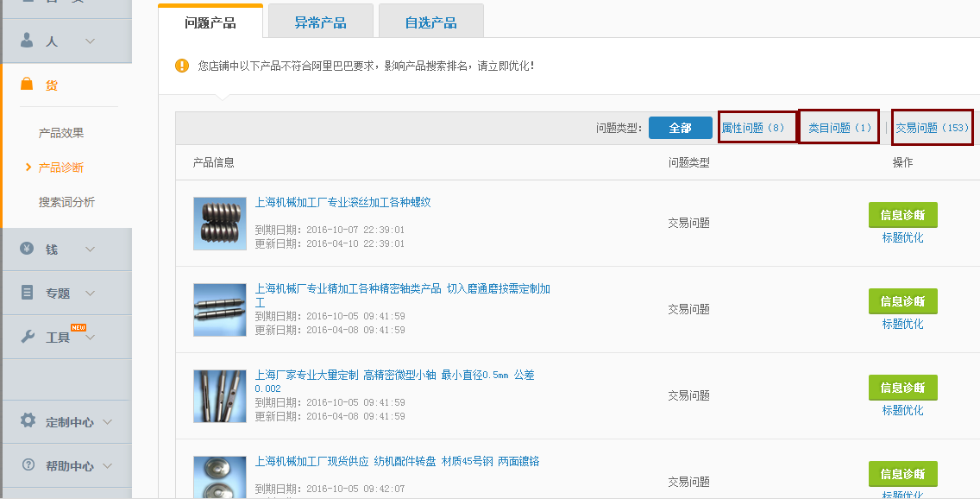Open 搜索词分析 in sidebar
Screen dimensions: 980x499
point(66,202)
